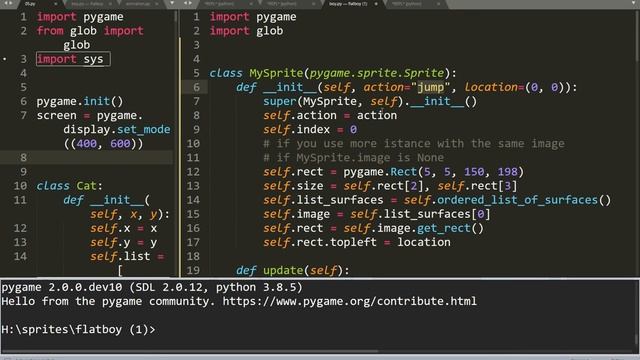This screenshot has width=640, height=360.
Task: Click comment '# if you use more istance'
Action: 414,144
